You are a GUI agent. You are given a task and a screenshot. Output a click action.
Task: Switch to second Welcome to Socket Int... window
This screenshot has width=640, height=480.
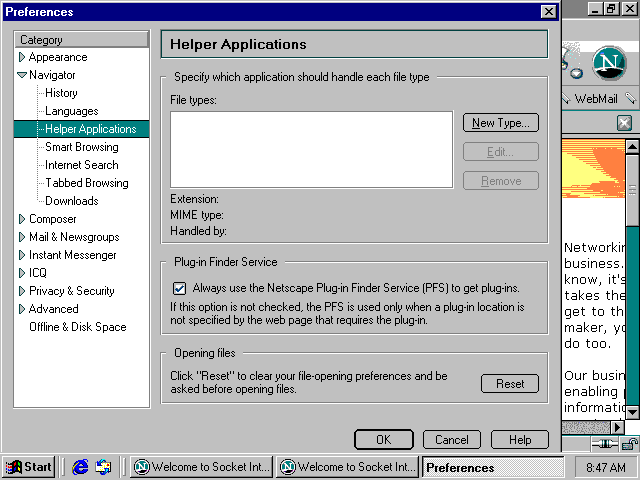pyautogui.click(x=348, y=467)
